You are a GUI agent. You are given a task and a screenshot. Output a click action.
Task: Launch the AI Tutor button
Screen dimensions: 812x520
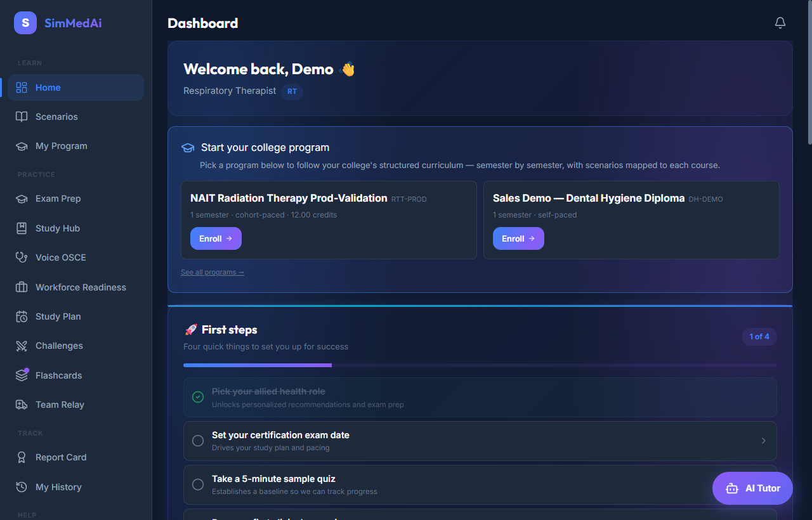tap(752, 488)
